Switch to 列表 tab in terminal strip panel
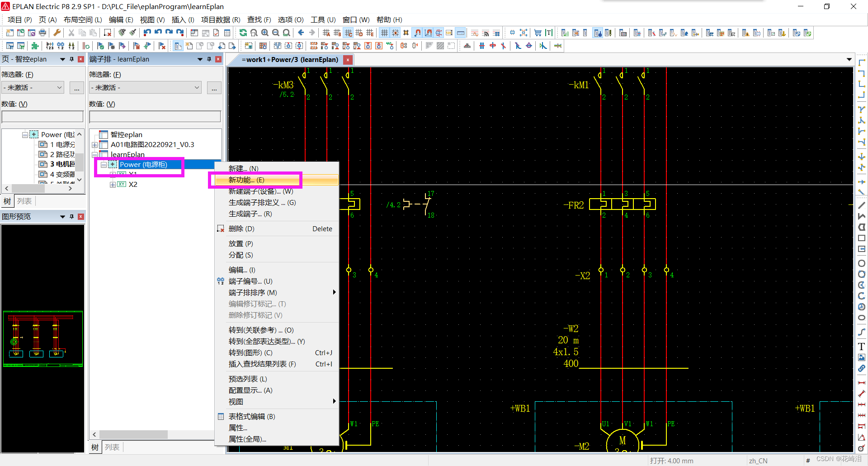868x466 pixels. pyautogui.click(x=112, y=447)
